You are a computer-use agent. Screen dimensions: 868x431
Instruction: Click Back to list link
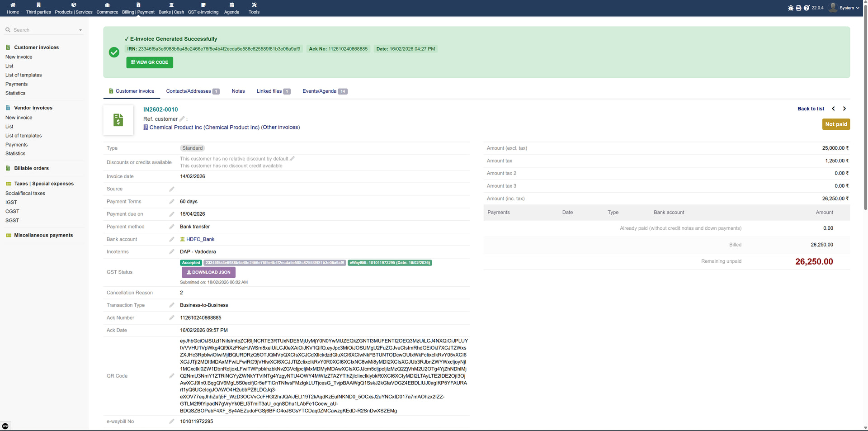click(810, 109)
